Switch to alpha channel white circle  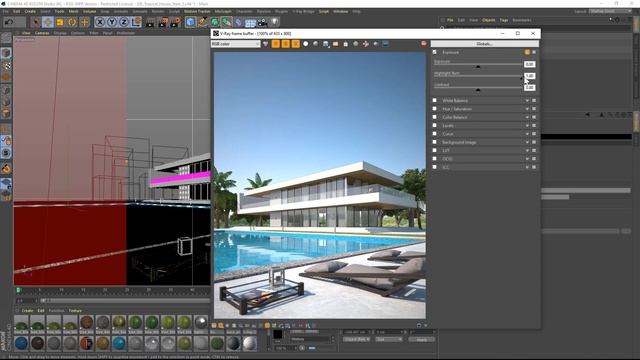click(306, 44)
